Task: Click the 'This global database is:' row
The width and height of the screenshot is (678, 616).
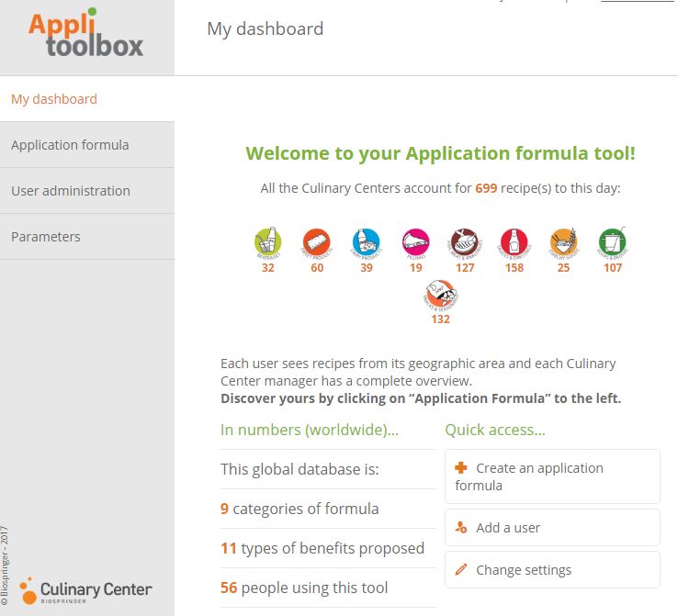Action: [x=328, y=469]
